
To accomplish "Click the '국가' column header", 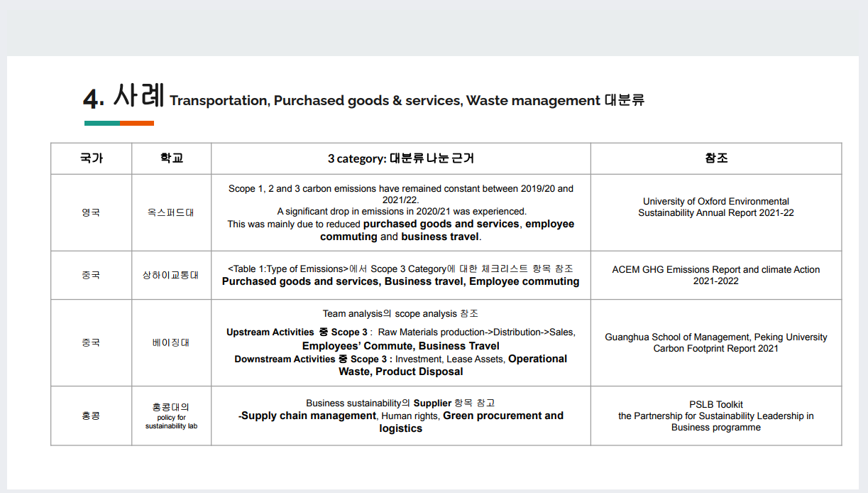I will click(x=92, y=158).
